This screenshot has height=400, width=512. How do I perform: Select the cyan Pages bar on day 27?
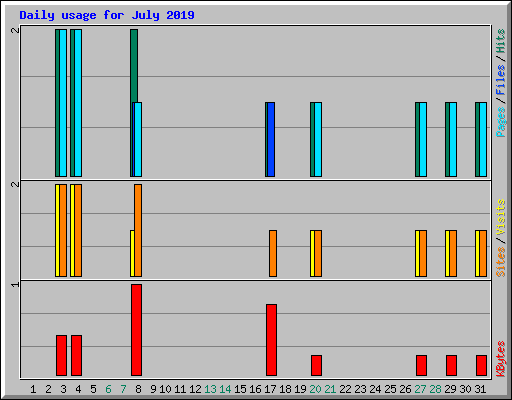(423, 139)
